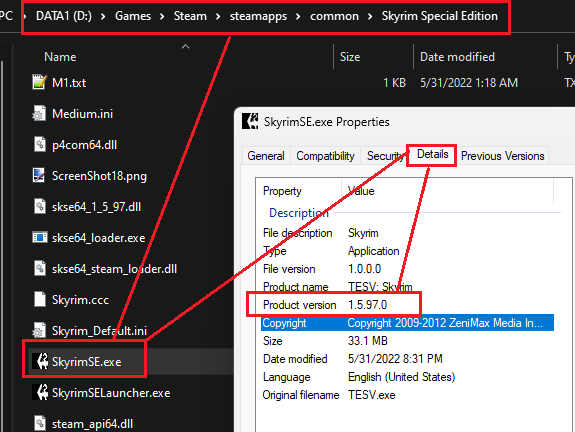Sort files by Size column header
575x432 pixels.
coord(350,57)
